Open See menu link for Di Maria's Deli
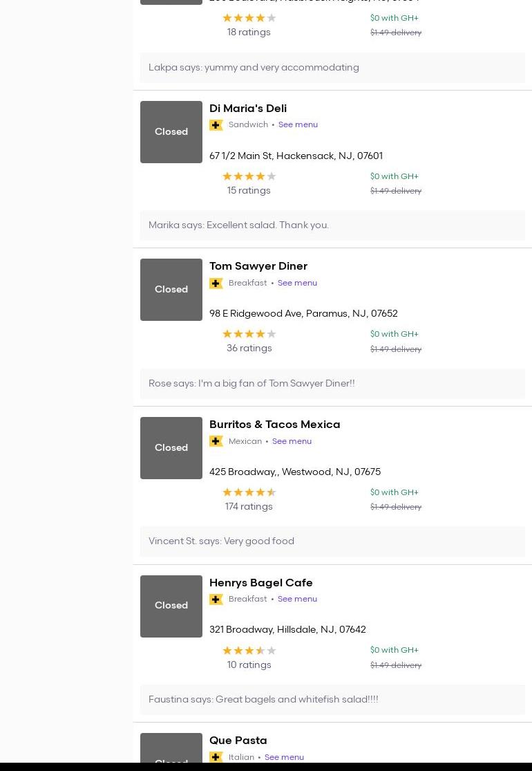Viewport: 532px width, 771px height. click(x=298, y=124)
